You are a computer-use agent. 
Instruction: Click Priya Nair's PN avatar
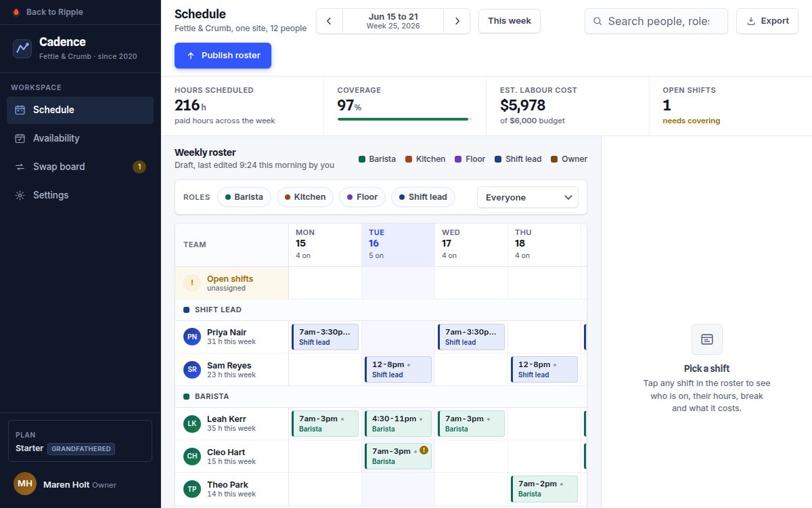(x=192, y=337)
